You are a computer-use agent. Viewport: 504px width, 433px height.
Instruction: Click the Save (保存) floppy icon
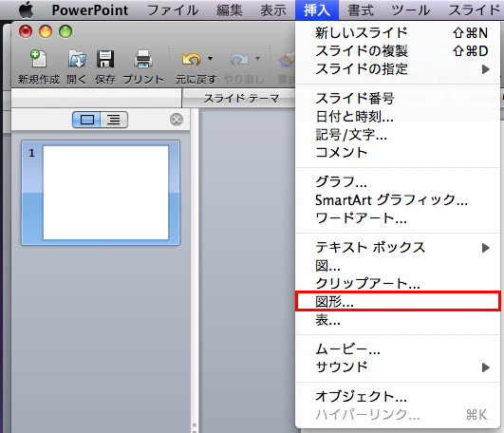tap(105, 59)
